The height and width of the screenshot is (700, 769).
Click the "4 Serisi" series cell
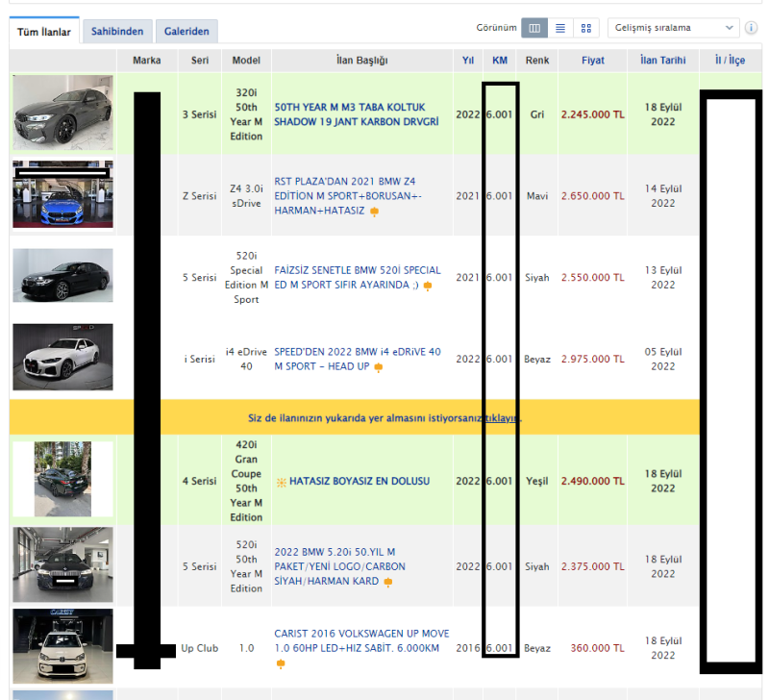(x=200, y=481)
